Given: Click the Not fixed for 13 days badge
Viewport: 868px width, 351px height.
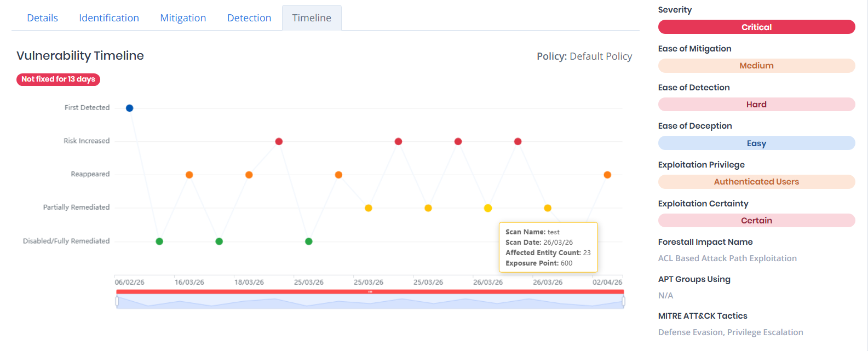Looking at the screenshot, I should (x=58, y=79).
